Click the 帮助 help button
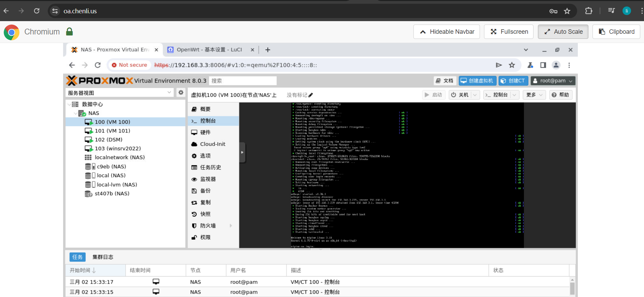Viewport: 644px width, 297px height. pyautogui.click(x=560, y=95)
